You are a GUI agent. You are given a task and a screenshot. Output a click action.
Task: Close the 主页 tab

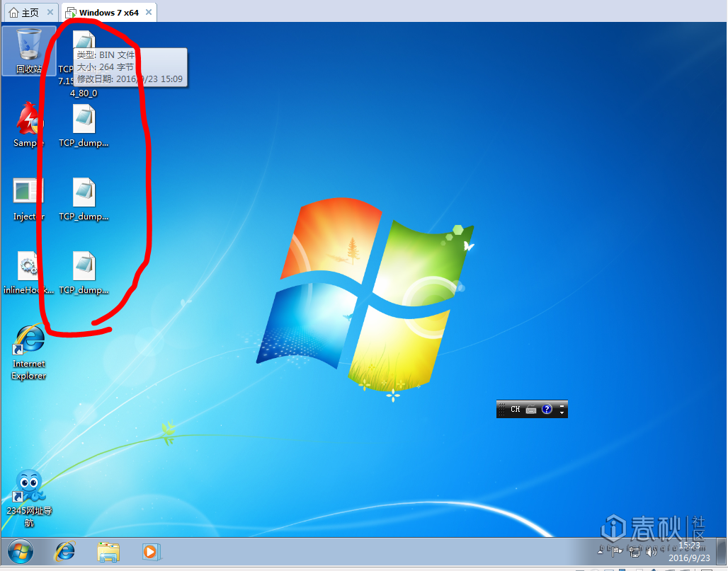point(50,12)
